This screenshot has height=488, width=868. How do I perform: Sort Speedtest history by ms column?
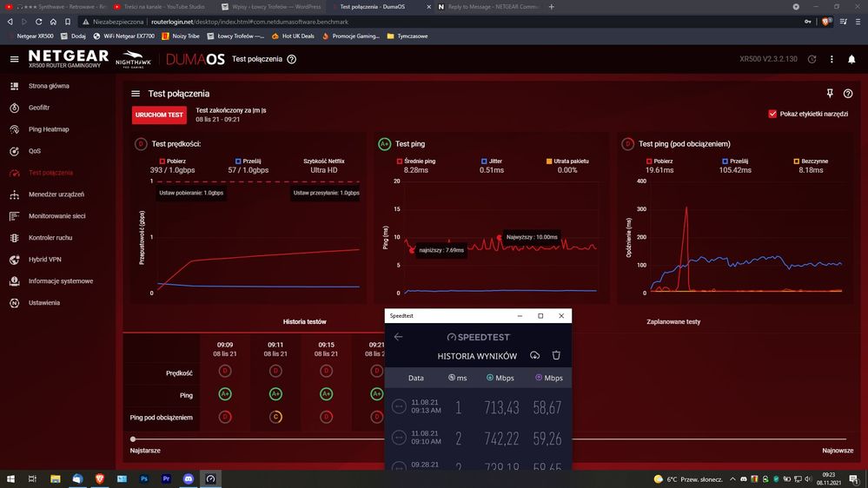pos(457,378)
